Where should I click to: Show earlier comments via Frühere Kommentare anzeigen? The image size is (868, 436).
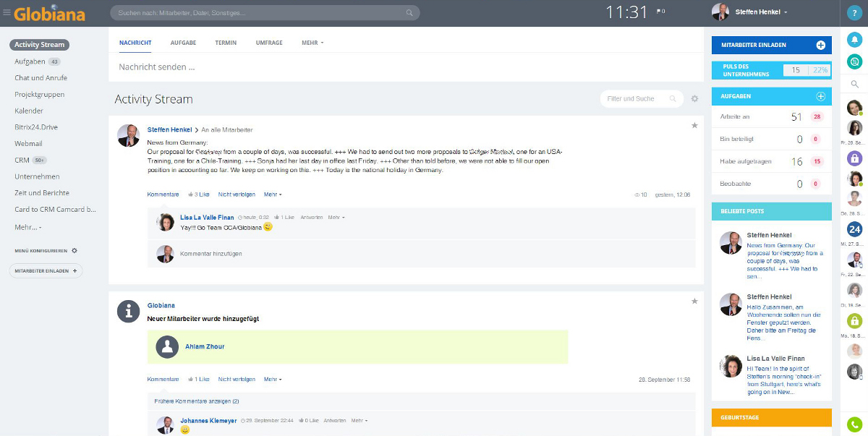click(x=197, y=401)
